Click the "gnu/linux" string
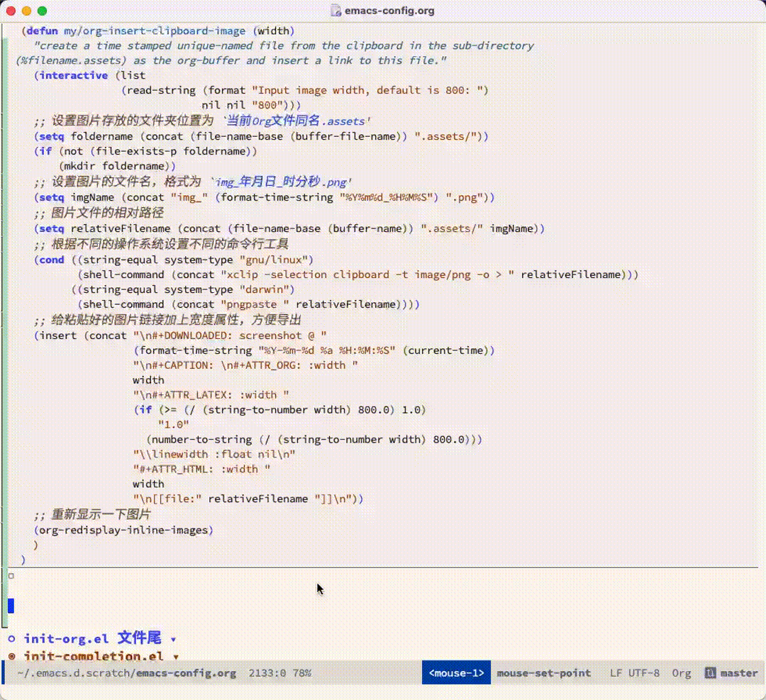This screenshot has height=700, width=766. click(x=273, y=260)
